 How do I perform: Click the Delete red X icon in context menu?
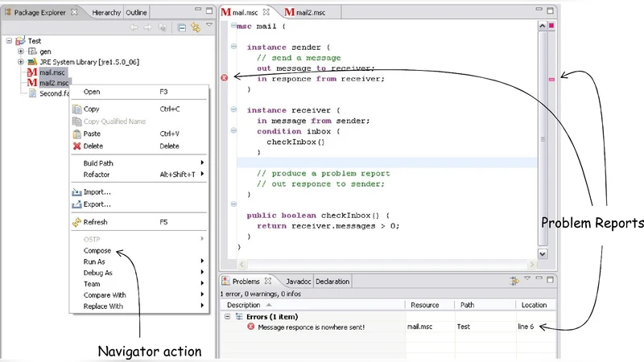pyautogui.click(x=76, y=146)
